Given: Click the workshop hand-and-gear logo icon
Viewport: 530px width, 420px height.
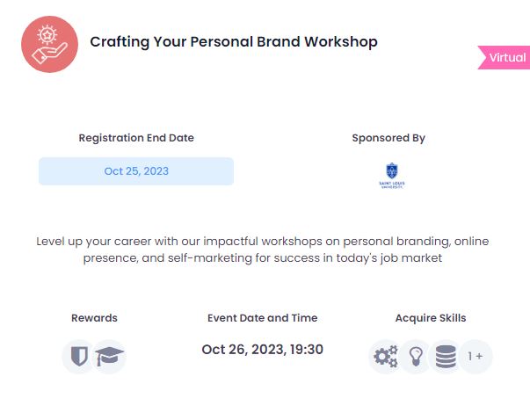Looking at the screenshot, I should click(50, 44).
